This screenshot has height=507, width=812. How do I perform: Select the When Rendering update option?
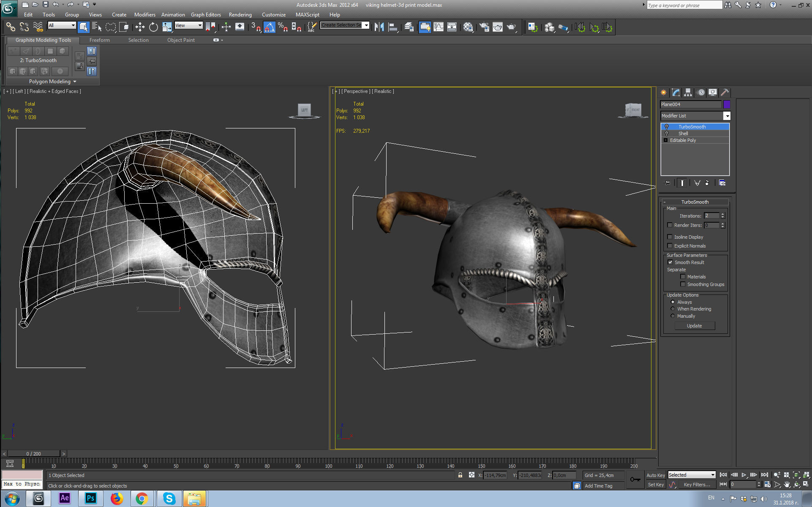coord(673,309)
